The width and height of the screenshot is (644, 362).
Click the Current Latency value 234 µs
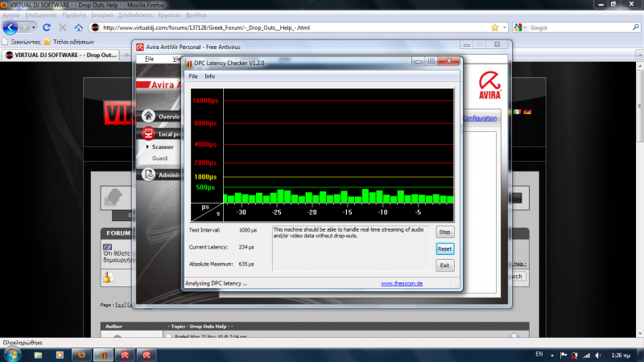246,248
